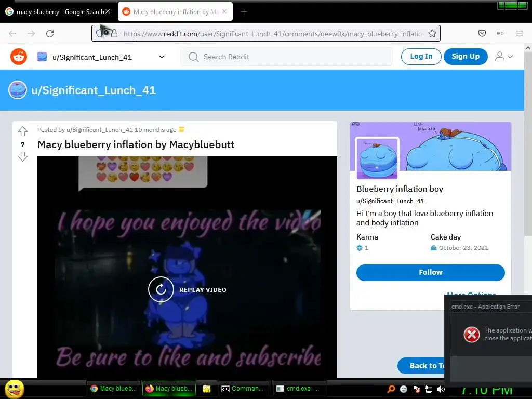The height and width of the screenshot is (399, 532).
Task: Click the post title text
Action: click(136, 144)
